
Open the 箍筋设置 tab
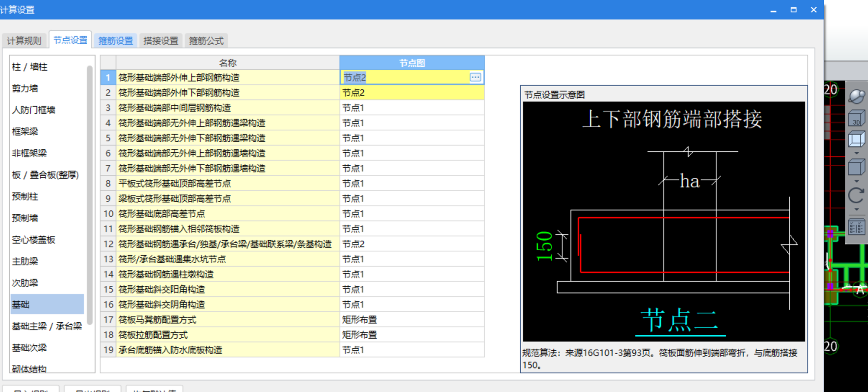pyautogui.click(x=116, y=41)
